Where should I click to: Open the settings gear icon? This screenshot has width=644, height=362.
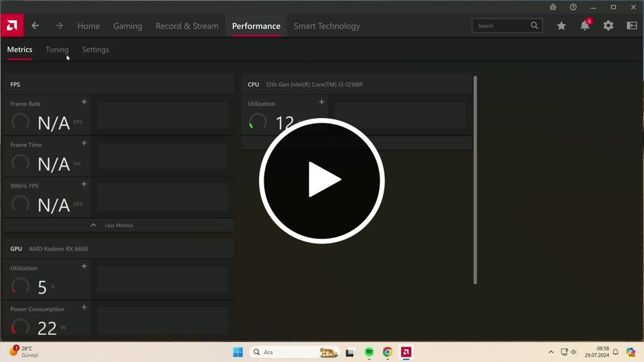click(608, 25)
